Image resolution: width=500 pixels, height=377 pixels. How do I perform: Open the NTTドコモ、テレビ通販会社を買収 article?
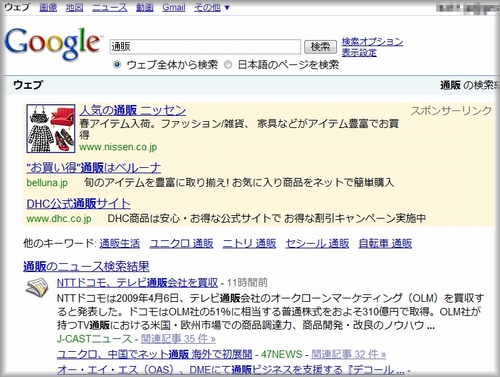pyautogui.click(x=137, y=283)
